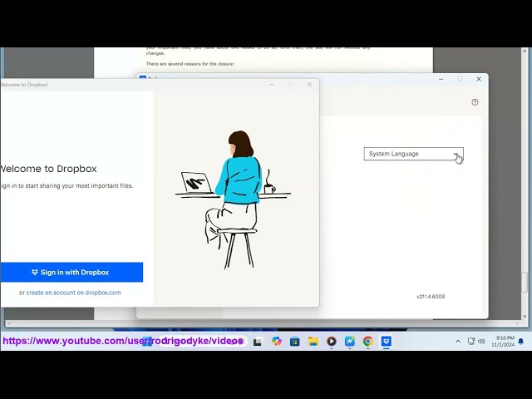This screenshot has width=532, height=399.
Task: Open the create an account on dropbox.com link
Action: [74, 293]
